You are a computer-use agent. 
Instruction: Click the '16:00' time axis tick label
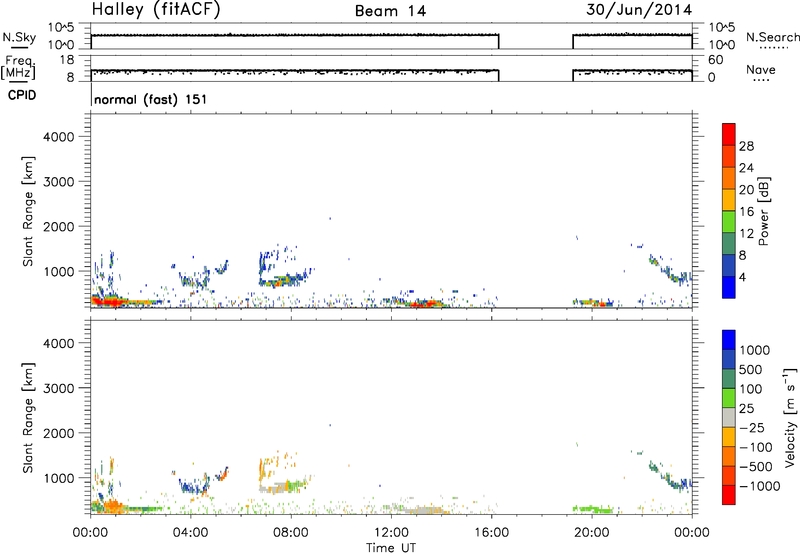(x=491, y=533)
